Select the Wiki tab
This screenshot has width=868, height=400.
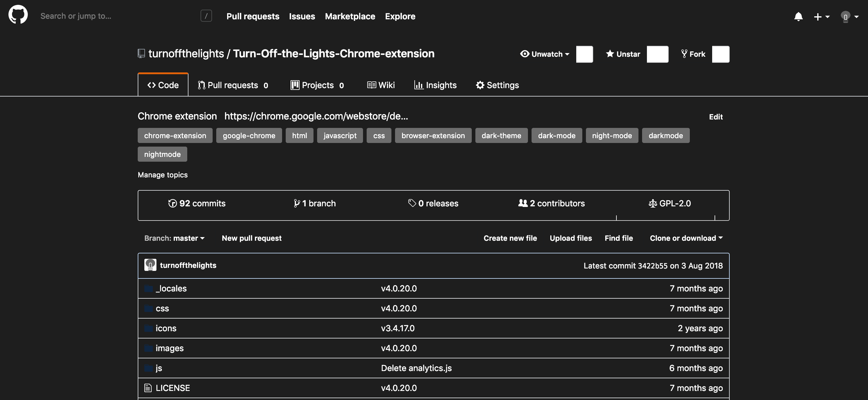click(x=381, y=85)
